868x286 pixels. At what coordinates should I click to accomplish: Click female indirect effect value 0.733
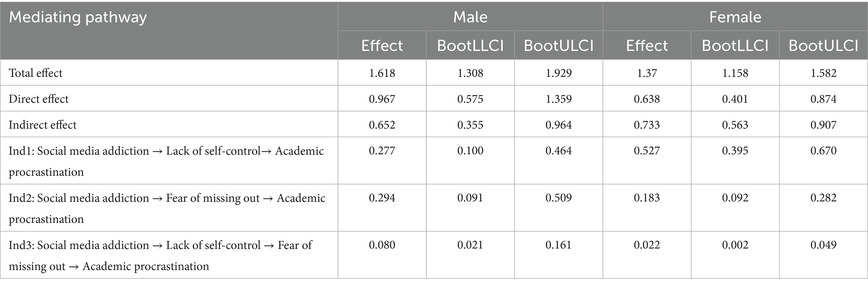point(647,125)
